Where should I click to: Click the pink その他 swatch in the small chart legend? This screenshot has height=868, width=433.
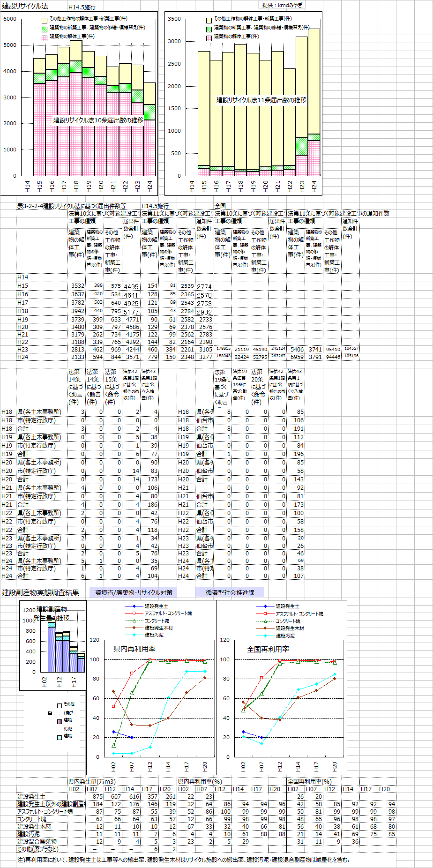tap(59, 705)
